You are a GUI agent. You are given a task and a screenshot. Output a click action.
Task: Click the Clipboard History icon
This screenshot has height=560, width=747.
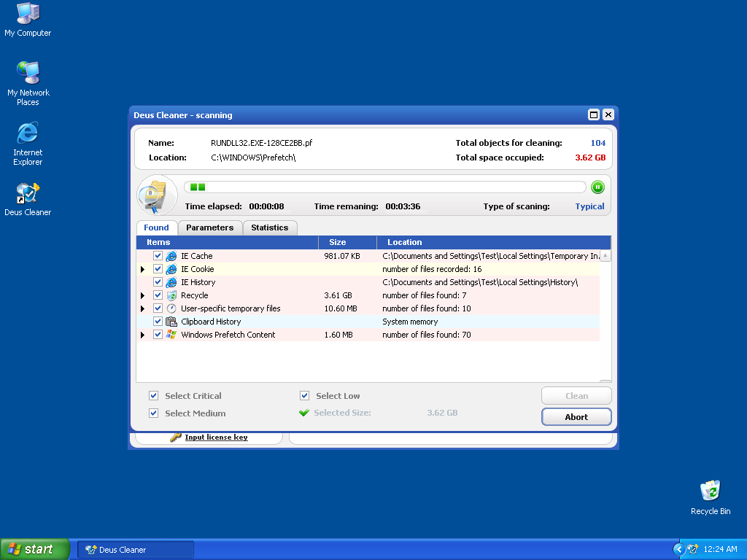tap(171, 322)
